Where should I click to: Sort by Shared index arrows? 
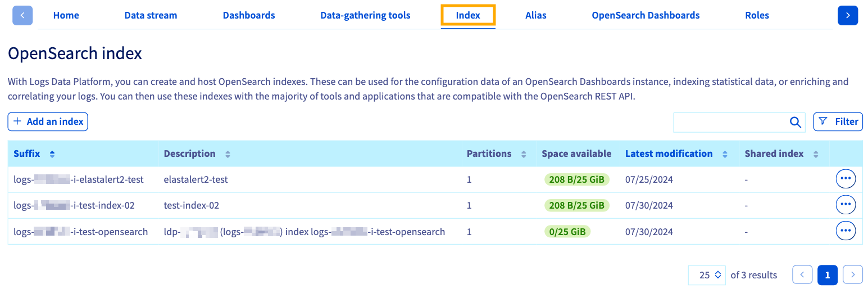[816, 154]
